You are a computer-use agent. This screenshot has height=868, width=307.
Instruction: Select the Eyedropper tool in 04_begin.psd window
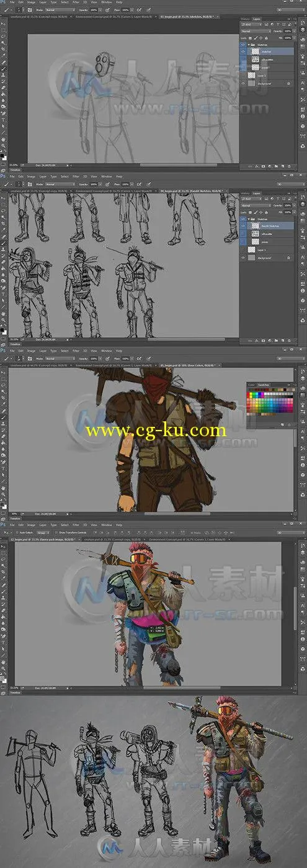click(4, 230)
